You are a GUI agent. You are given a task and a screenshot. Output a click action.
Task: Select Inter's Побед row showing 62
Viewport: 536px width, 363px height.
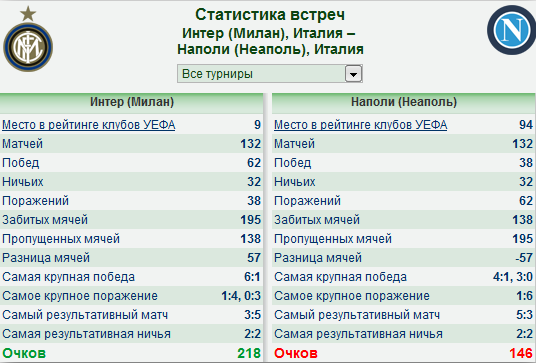pyautogui.click(x=132, y=163)
